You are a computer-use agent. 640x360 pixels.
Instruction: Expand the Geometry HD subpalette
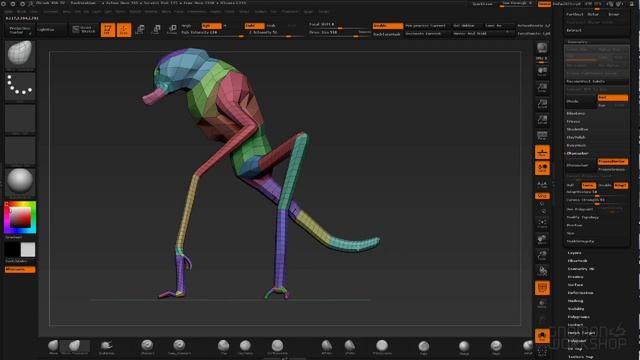(581, 269)
